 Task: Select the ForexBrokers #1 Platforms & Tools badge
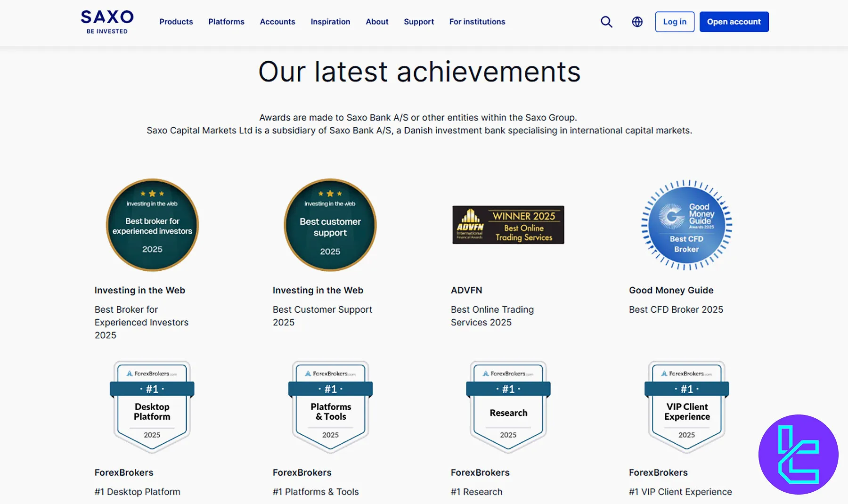point(330,407)
